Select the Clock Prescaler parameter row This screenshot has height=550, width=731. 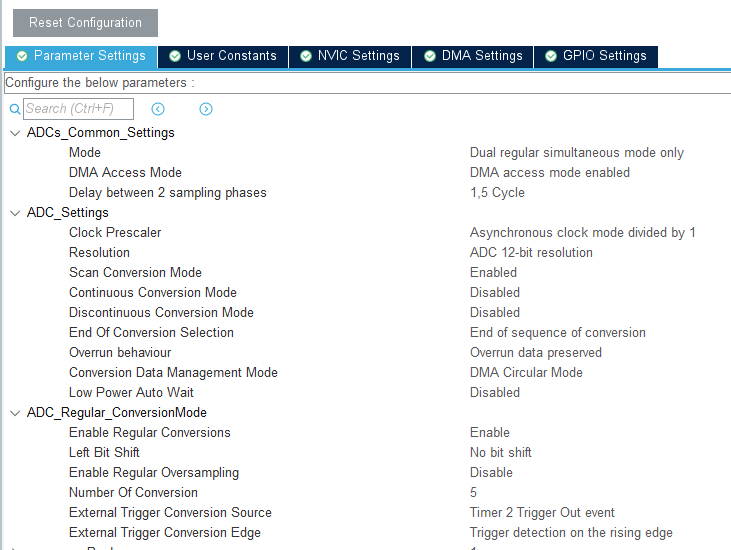pos(115,232)
